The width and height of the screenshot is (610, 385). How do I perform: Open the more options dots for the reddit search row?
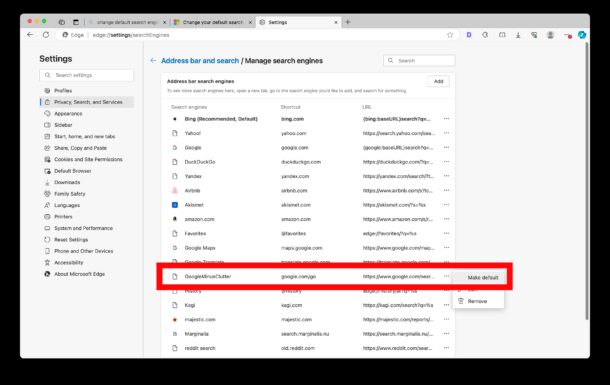coord(446,348)
